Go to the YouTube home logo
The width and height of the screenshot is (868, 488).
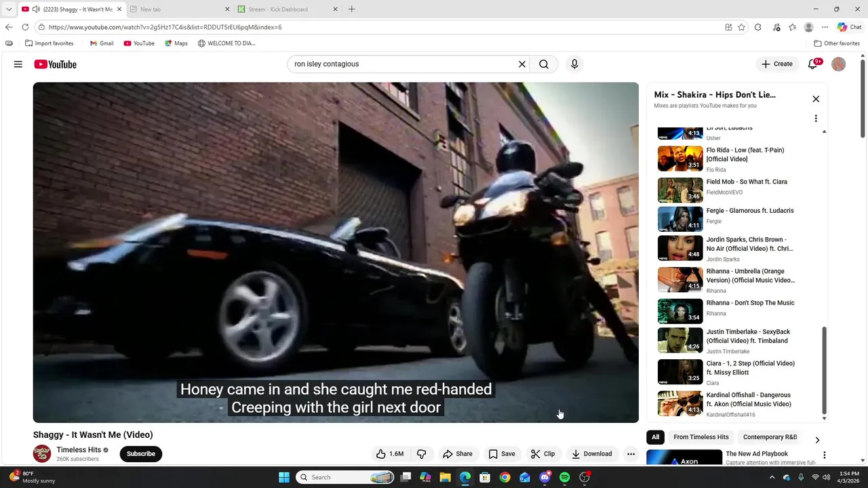coord(56,64)
